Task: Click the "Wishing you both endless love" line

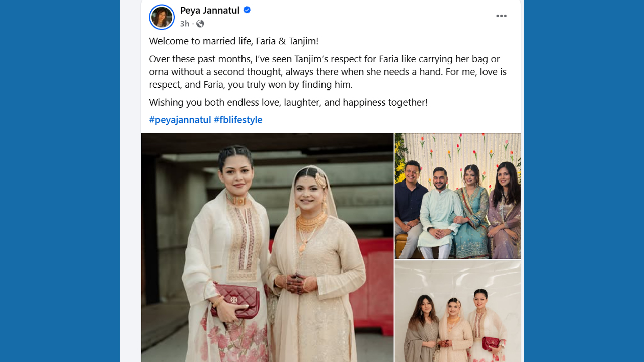Action: [288, 102]
